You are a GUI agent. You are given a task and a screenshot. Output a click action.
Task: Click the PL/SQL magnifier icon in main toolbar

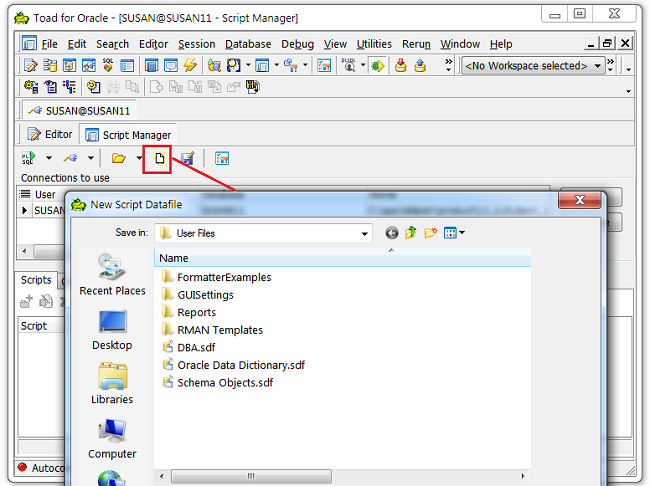click(349, 66)
